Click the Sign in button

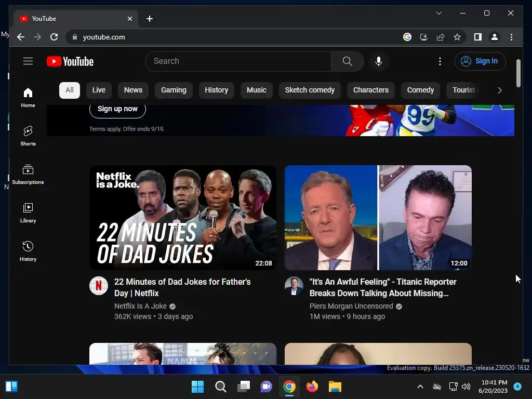pyautogui.click(x=480, y=61)
